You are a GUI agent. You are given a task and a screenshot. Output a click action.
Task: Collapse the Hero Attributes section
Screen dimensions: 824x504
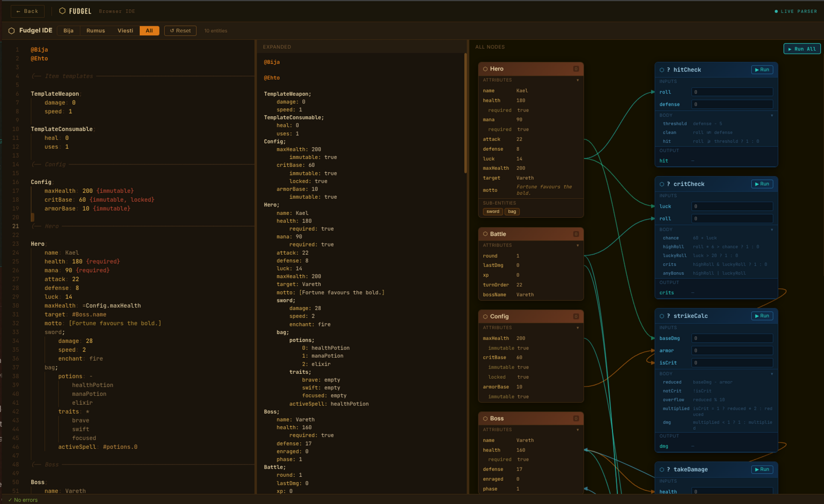577,80
